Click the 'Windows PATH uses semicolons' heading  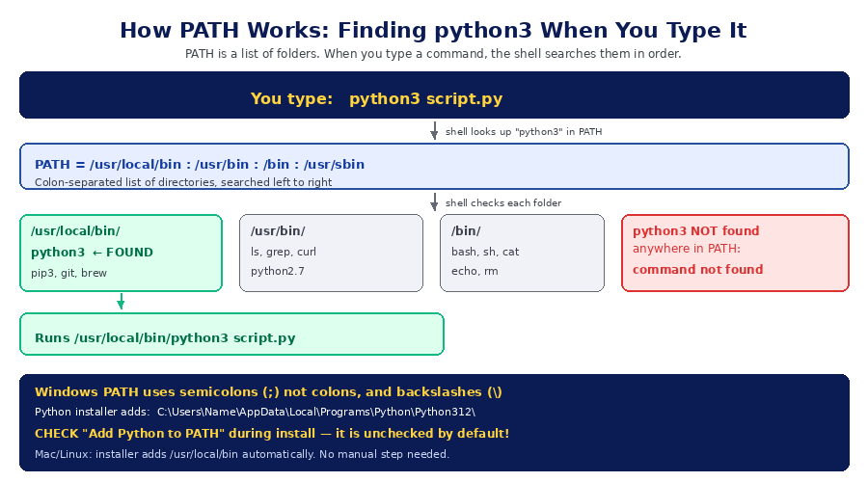(268, 391)
